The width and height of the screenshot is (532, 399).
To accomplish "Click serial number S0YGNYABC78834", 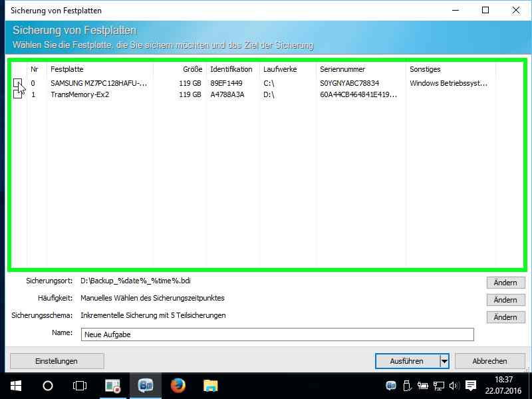I will 350,83.
